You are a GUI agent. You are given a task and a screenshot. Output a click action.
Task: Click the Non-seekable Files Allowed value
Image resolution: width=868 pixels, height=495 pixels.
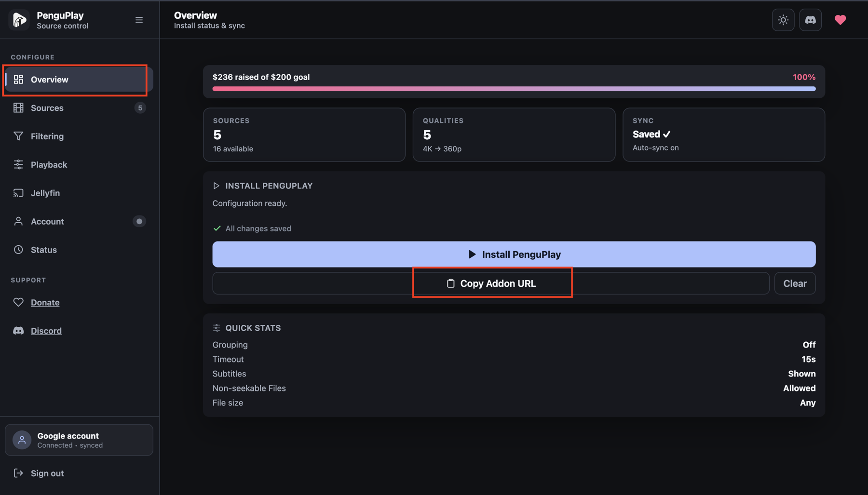[x=800, y=388]
